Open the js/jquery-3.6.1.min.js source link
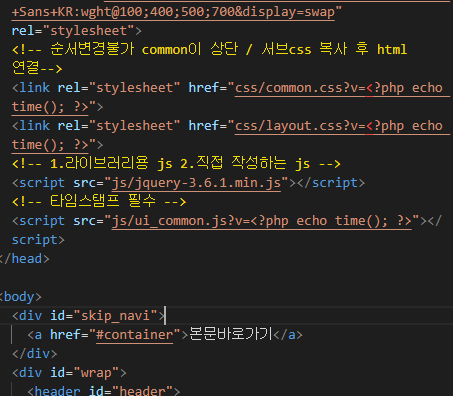Screen dimensions: 453x396 coord(196,183)
